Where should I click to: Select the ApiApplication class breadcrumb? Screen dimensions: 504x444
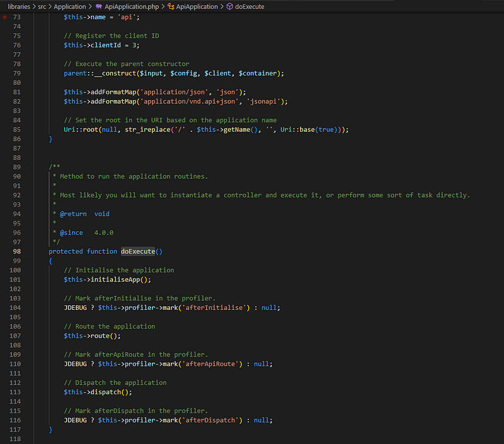pyautogui.click(x=197, y=6)
